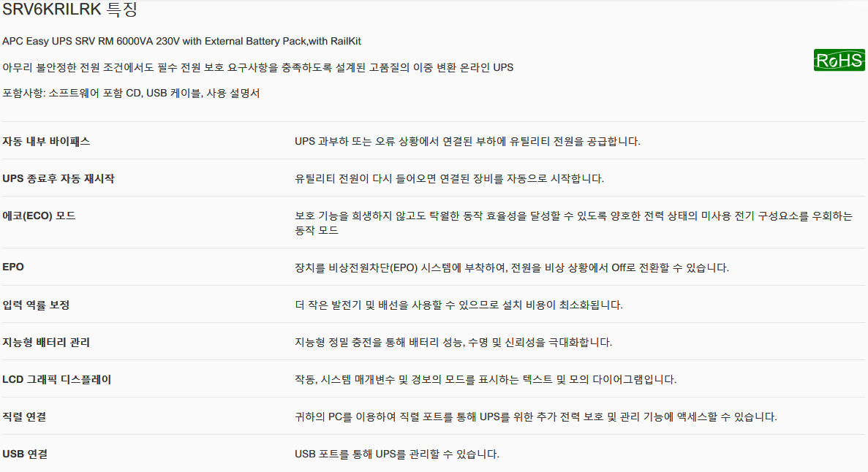Click the APC Easy UPS SRV product description
Image resolution: width=868 pixels, height=472 pixels.
(181, 41)
